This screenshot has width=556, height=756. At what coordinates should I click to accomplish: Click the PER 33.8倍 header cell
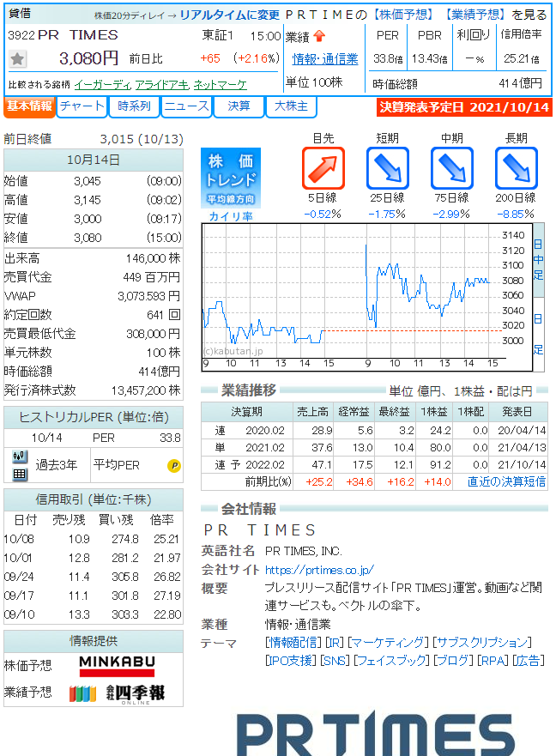[x=388, y=47]
